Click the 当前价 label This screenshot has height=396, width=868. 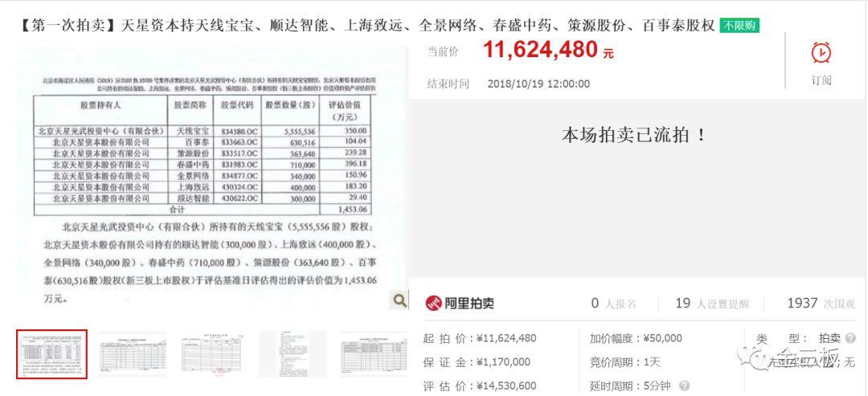(443, 51)
